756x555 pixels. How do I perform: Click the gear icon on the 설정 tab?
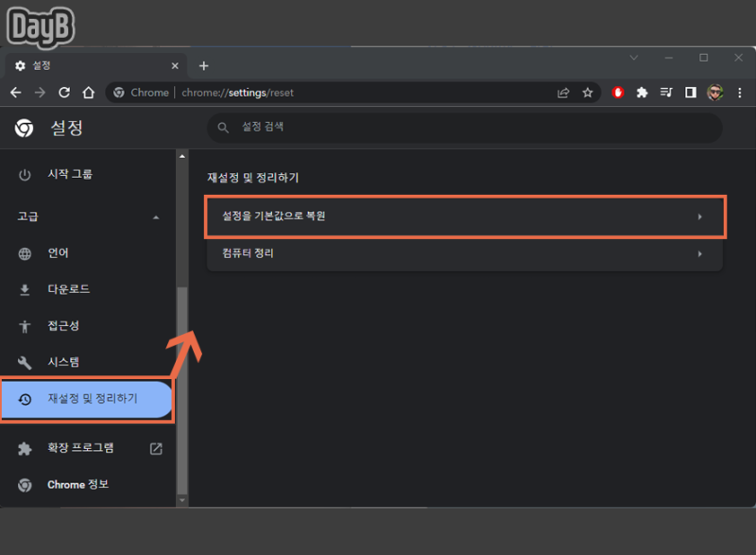click(x=20, y=65)
